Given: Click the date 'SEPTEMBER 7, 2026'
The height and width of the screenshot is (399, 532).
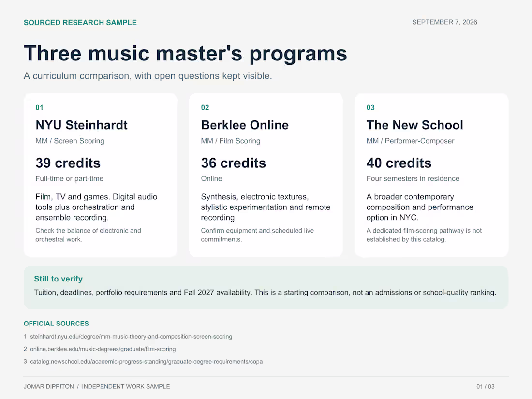Looking at the screenshot, I should pos(444,22).
